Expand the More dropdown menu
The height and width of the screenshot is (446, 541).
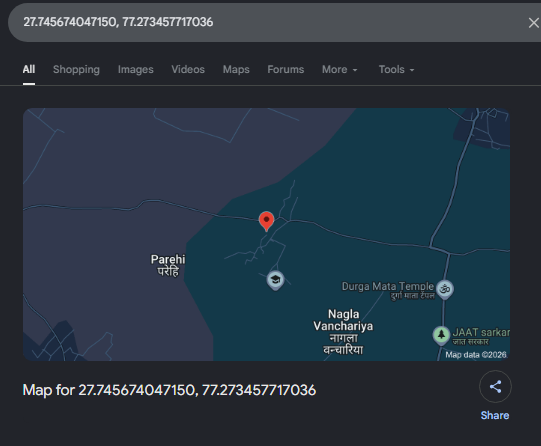pos(340,69)
